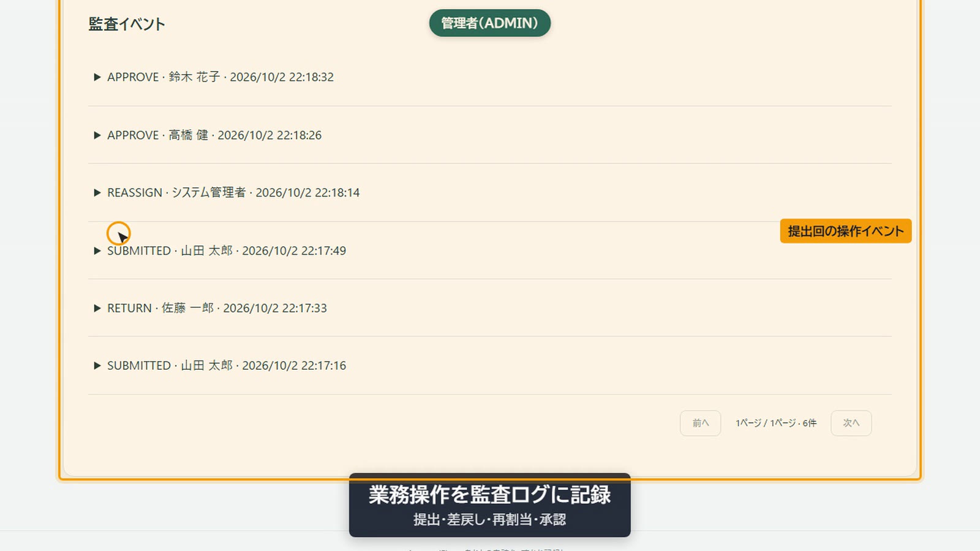The image size is (980, 551).
Task: Expand the SUBMITTED event at 22:17:49
Action: pyautogui.click(x=97, y=251)
